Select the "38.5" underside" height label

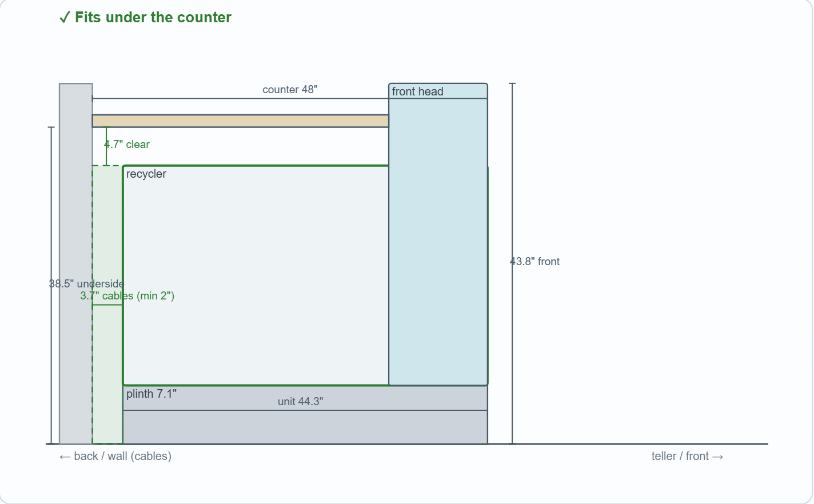[86, 284]
